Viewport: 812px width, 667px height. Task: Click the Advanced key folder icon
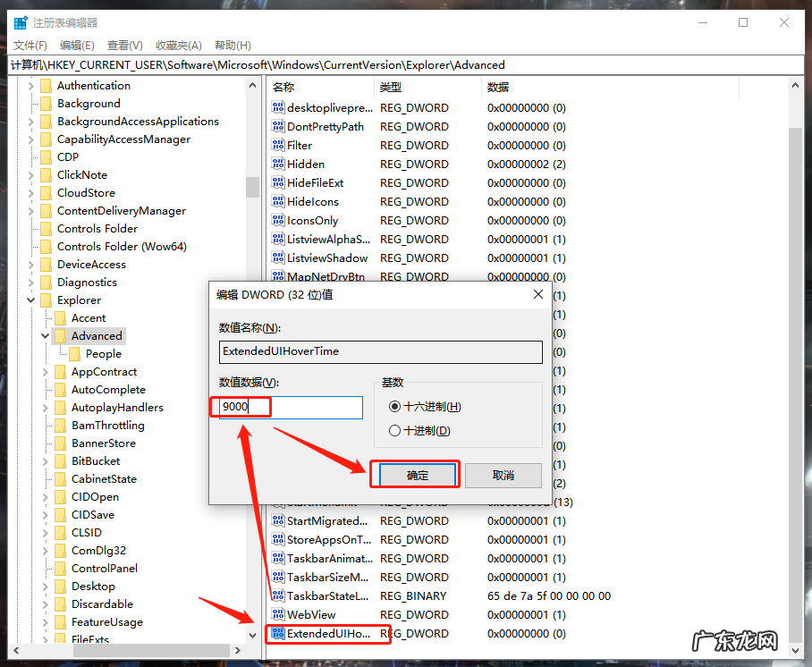[x=61, y=335]
